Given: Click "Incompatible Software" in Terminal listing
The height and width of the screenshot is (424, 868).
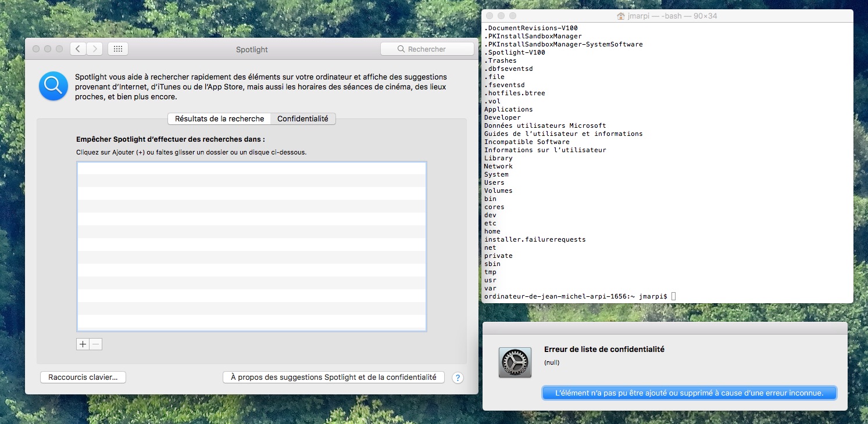Looking at the screenshot, I should [x=527, y=142].
